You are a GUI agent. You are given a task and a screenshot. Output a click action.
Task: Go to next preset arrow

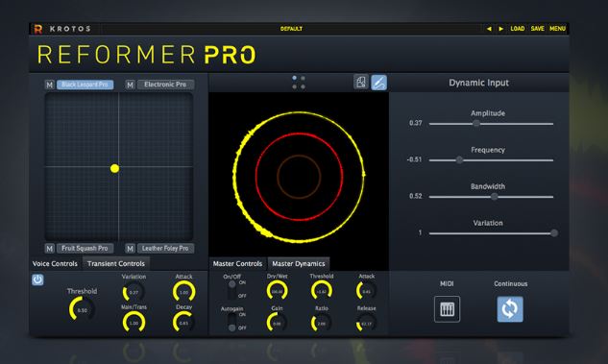(501, 29)
